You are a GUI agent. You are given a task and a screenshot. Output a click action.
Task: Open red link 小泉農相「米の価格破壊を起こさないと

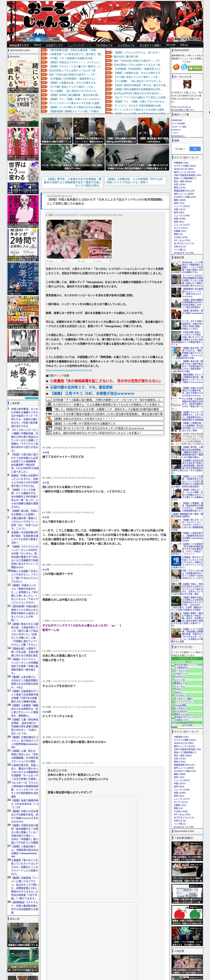tap(105, 381)
